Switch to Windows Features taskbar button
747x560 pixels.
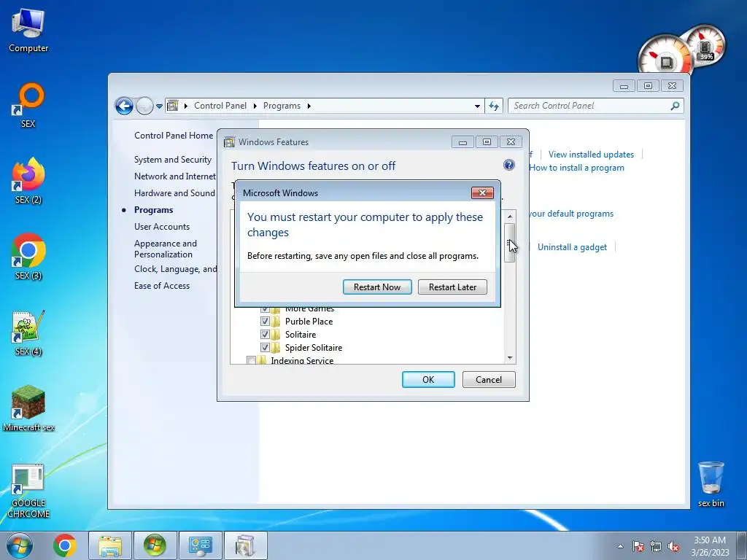[x=245, y=545]
